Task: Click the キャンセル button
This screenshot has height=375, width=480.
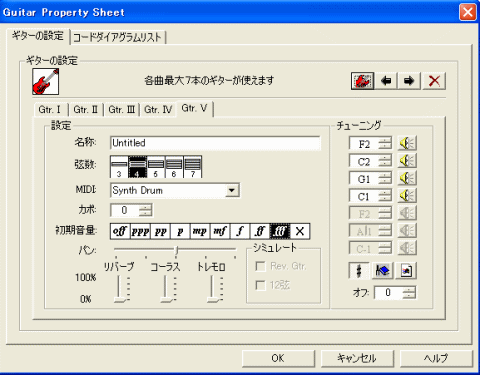Action: pyautogui.click(x=357, y=358)
